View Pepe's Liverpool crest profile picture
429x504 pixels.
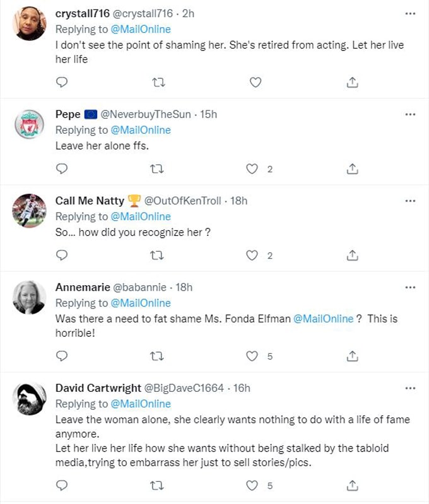[30, 124]
